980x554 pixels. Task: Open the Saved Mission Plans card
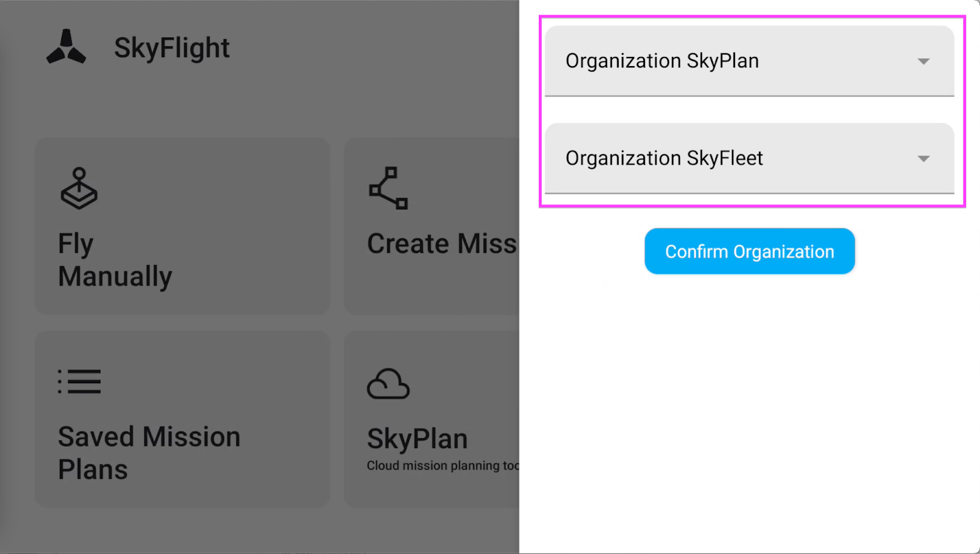183,419
